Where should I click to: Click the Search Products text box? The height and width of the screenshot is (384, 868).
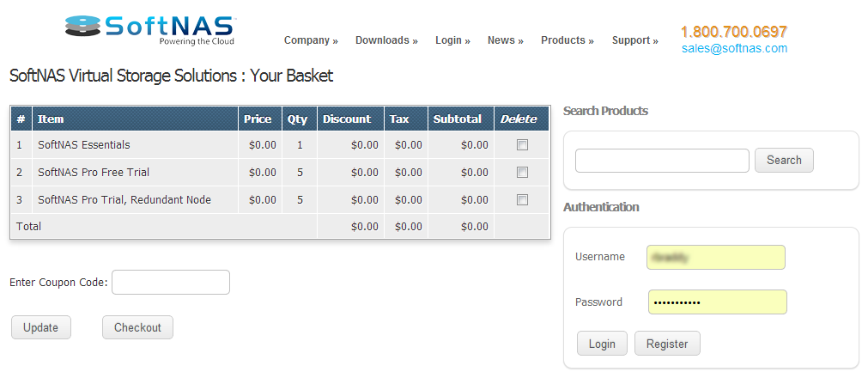[x=662, y=161]
